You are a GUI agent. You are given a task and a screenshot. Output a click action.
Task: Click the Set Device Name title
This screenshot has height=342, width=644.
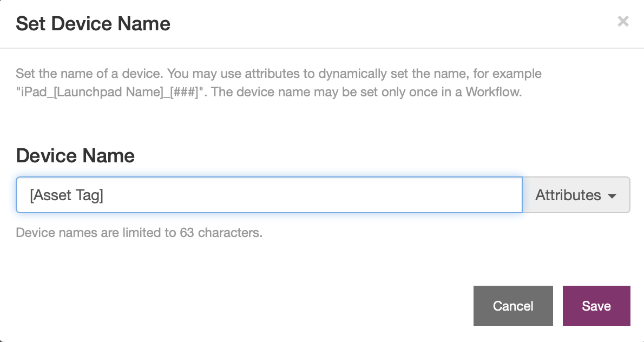93,24
